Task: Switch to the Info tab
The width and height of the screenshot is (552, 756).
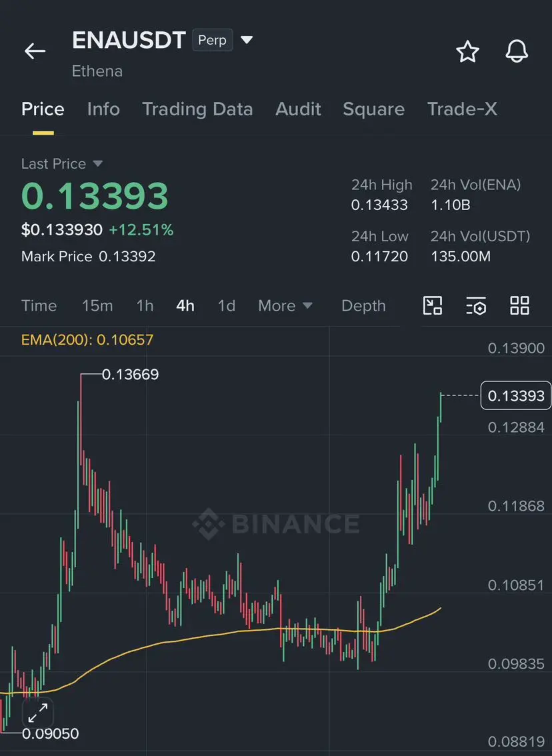Action: (103, 109)
